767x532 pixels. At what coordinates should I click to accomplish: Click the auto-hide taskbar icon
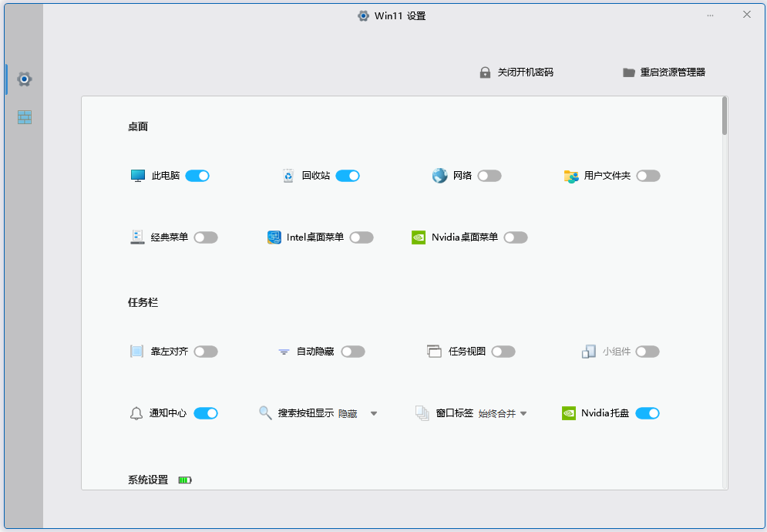tap(284, 352)
